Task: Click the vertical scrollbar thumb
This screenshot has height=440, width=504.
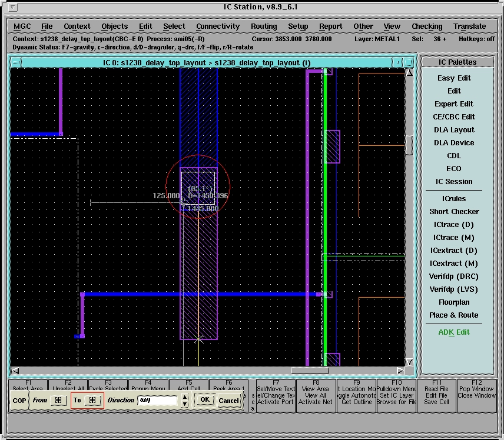Action: (409, 145)
